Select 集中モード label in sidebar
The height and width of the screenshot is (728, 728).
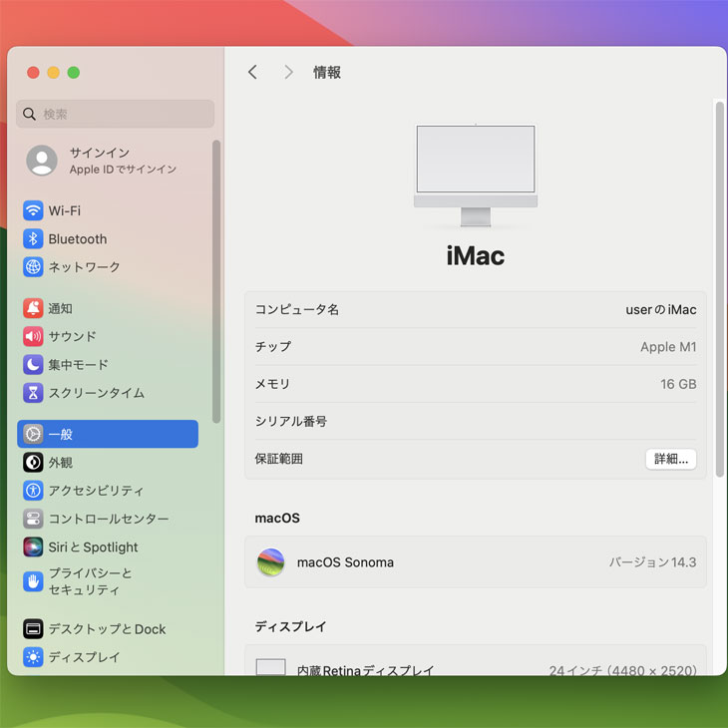78,364
